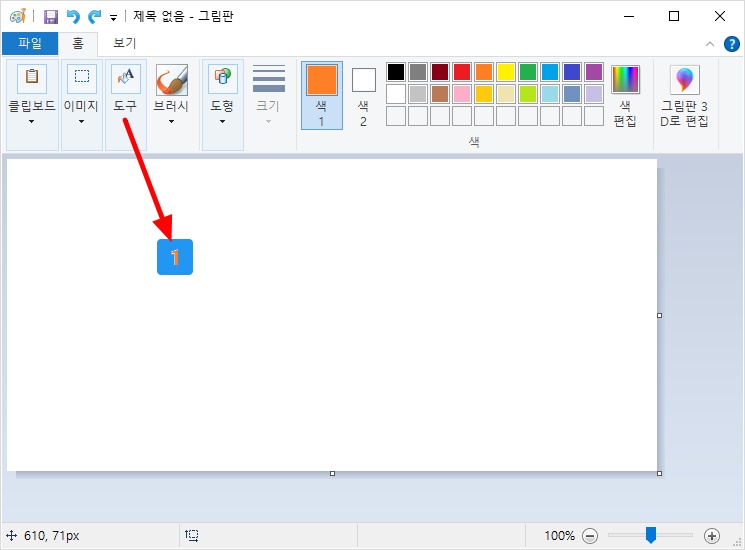This screenshot has width=745, height=550.
Task: Click the selection size icon in status bar
Action: pyautogui.click(x=191, y=536)
